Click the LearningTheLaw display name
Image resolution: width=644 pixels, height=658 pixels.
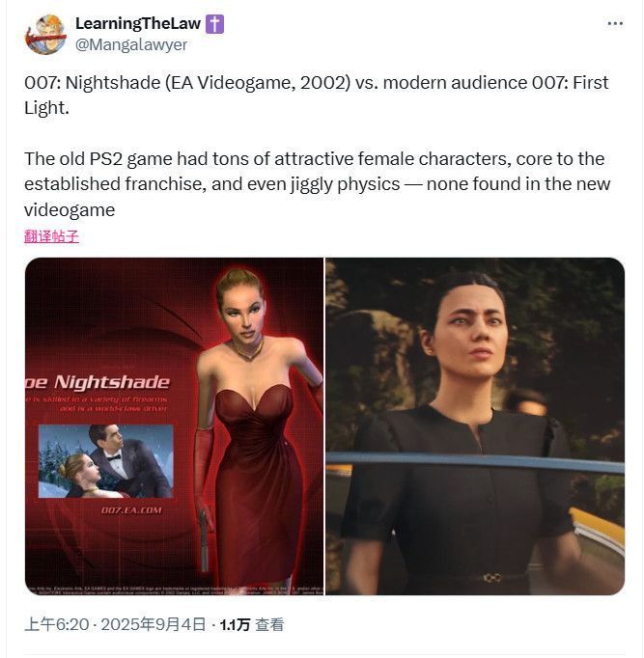(139, 24)
